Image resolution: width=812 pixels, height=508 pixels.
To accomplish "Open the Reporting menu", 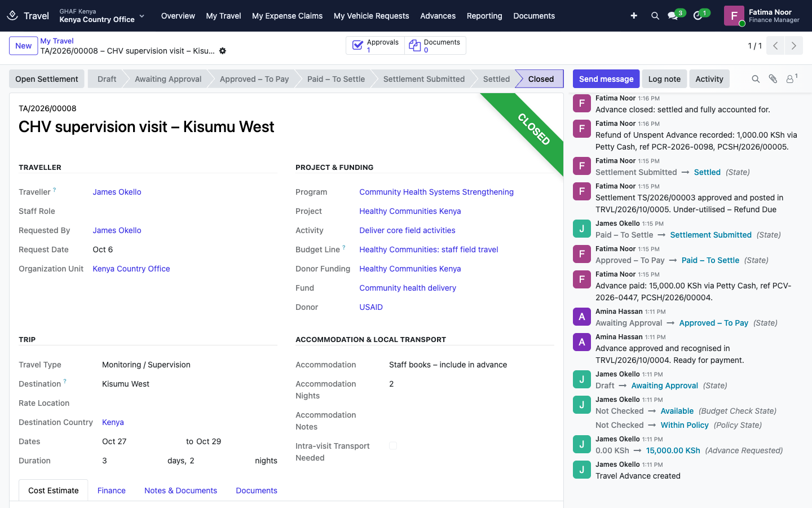I will (x=484, y=16).
